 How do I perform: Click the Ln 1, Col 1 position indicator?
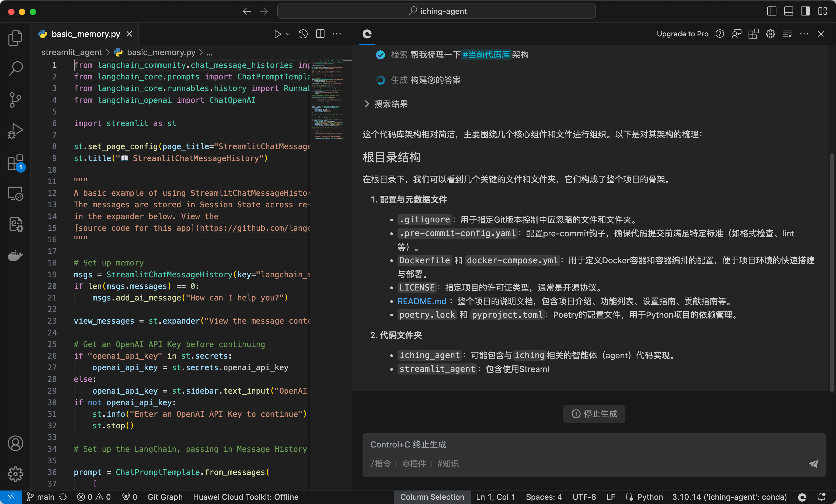point(495,497)
